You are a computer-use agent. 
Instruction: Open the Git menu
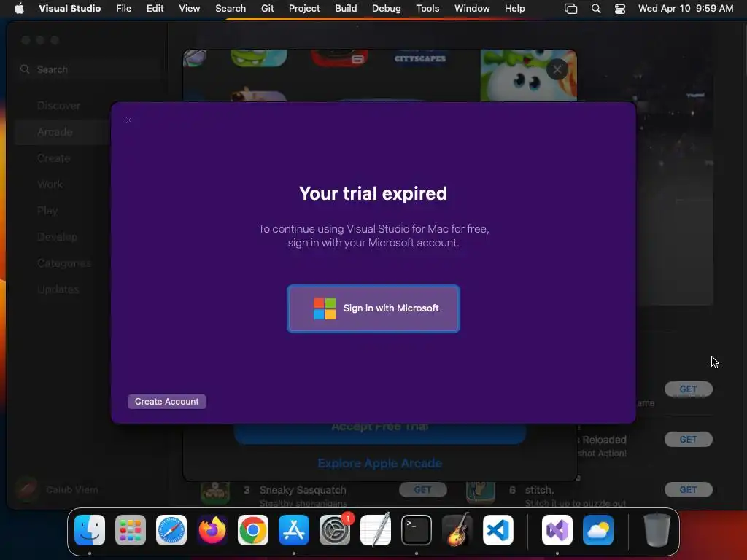[x=267, y=8]
